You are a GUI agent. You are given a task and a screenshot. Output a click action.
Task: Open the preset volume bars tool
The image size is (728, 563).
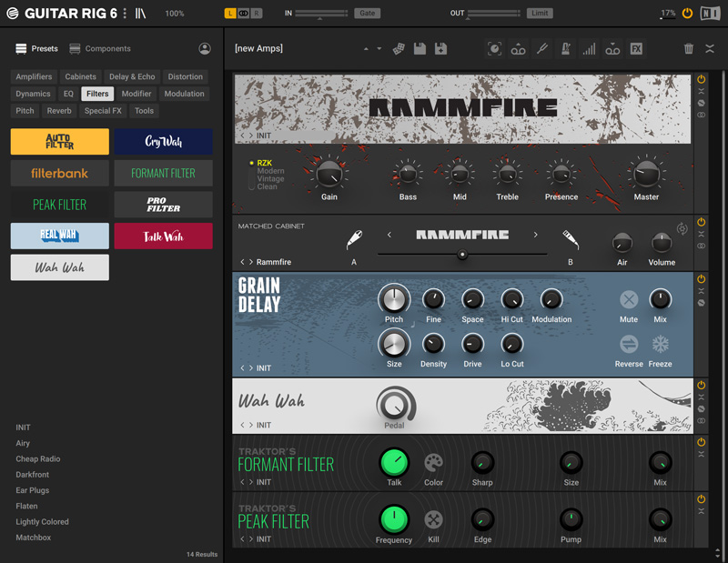(x=589, y=49)
